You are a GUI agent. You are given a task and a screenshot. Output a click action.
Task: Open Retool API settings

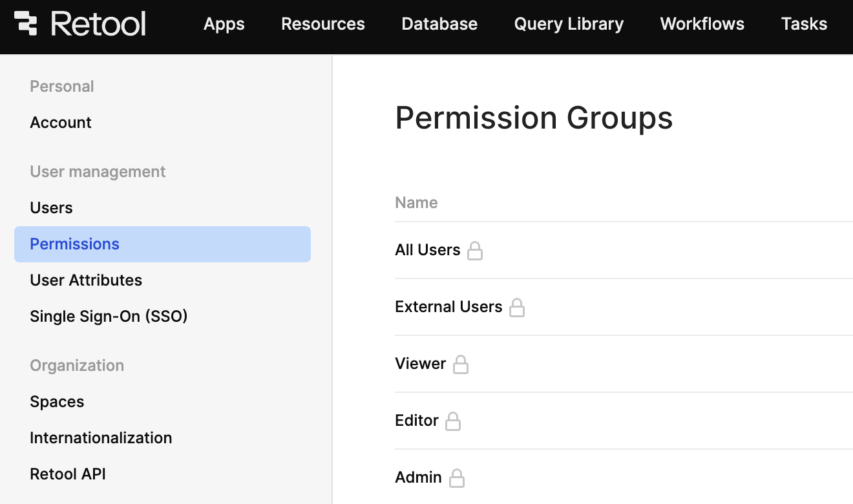[x=68, y=474]
